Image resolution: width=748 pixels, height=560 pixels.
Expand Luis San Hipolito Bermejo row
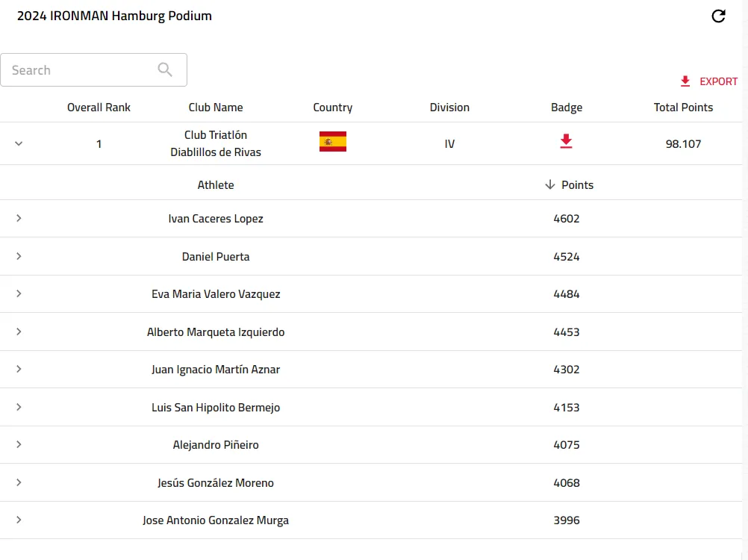coord(19,407)
